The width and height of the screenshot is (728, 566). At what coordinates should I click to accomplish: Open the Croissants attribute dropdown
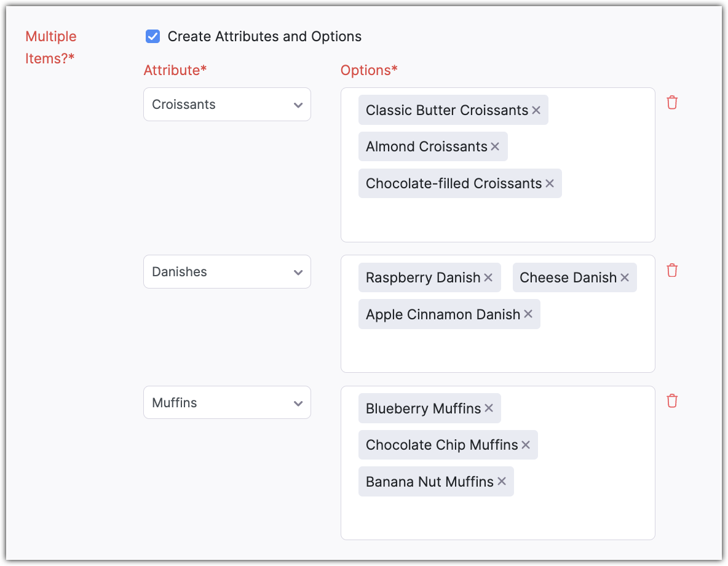[227, 105]
